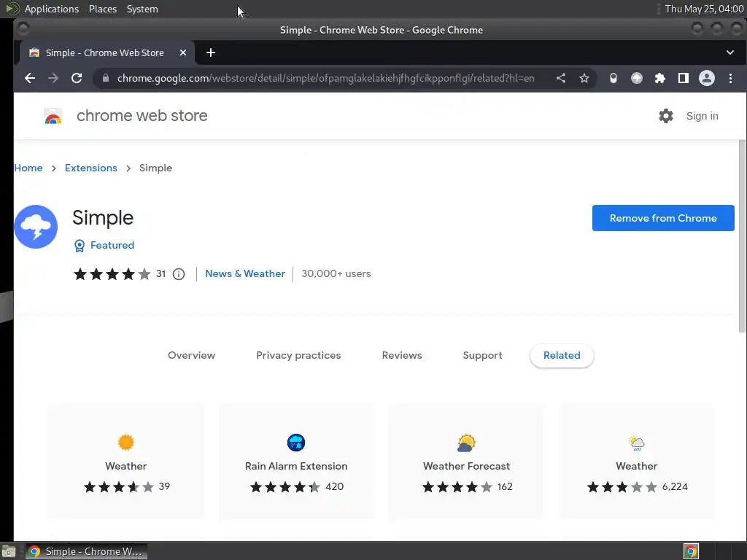Open Web Store settings gear
747x560 pixels.
pyautogui.click(x=665, y=116)
